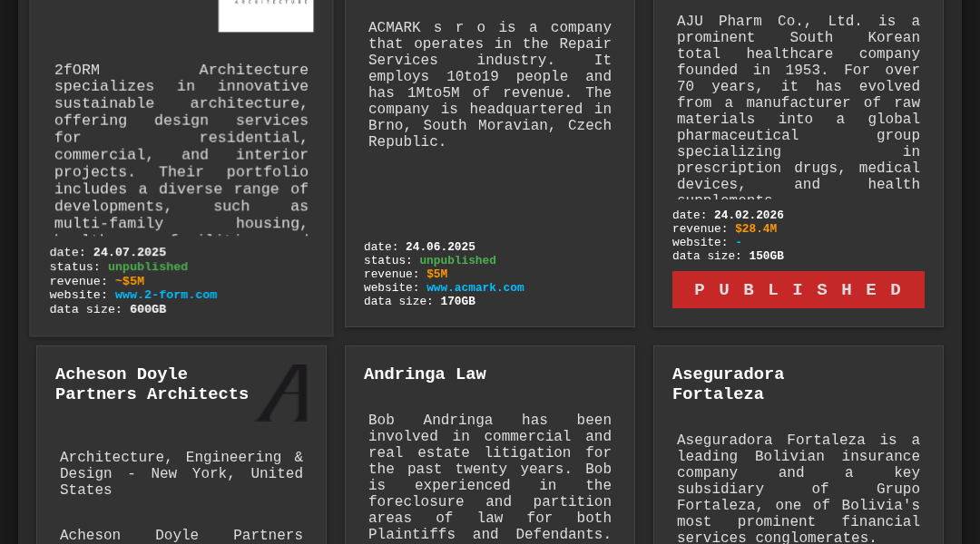Click the AJU Pharm Co. description text

[799, 106]
